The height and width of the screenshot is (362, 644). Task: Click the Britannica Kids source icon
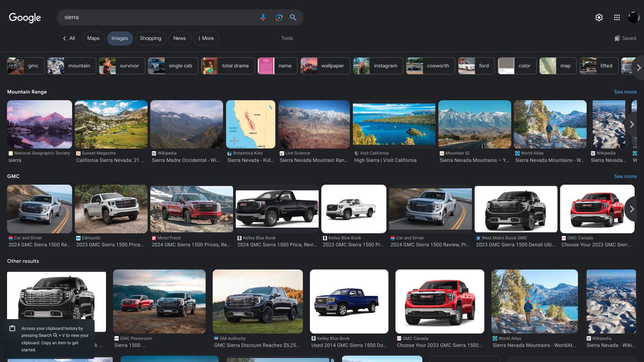[229, 153]
